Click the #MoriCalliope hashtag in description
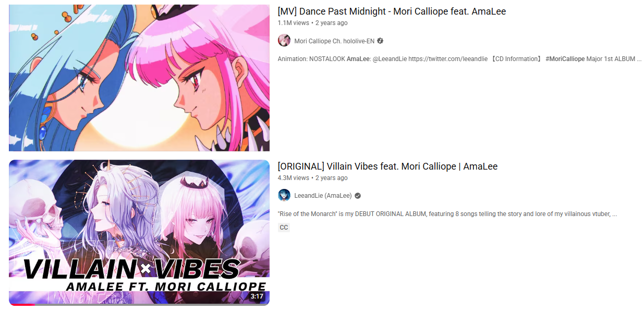Screen dimensions: 644x310 [x=565, y=59]
